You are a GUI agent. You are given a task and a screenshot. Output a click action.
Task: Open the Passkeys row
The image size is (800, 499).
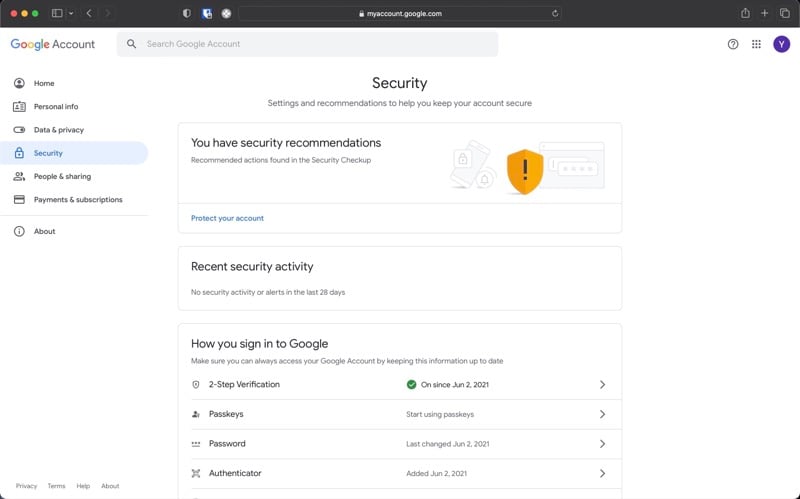tap(399, 414)
